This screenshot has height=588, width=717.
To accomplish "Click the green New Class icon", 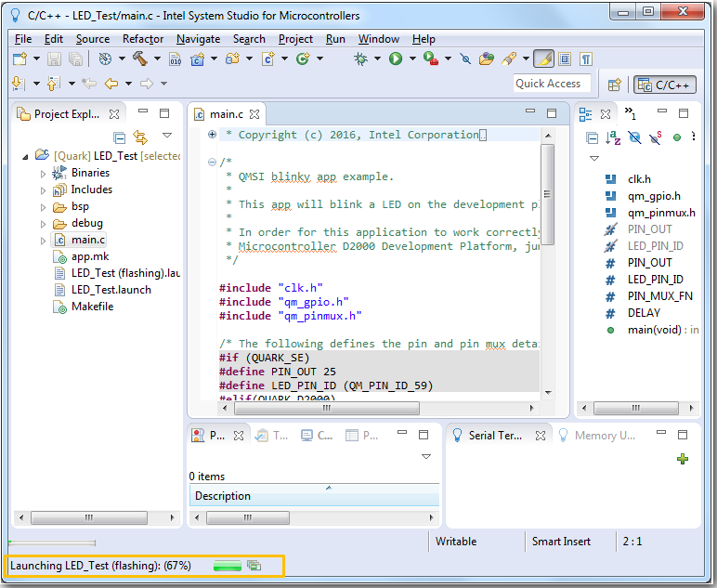I will click(x=303, y=59).
